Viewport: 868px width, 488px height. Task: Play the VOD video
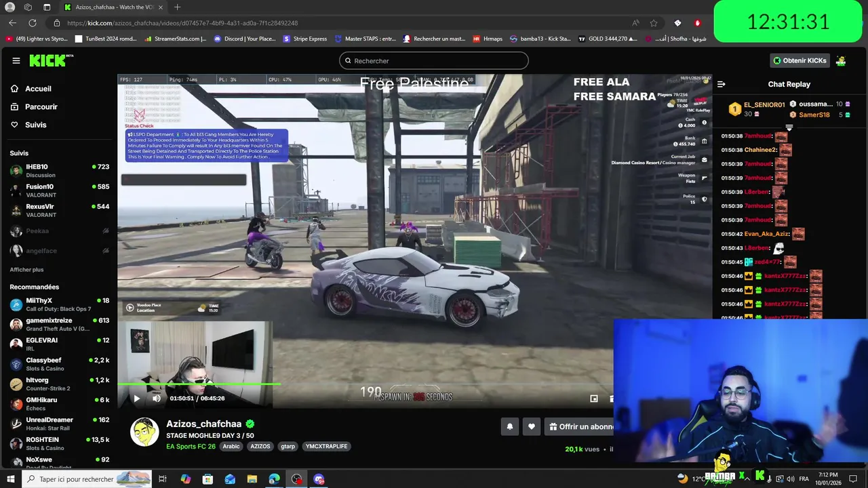tap(136, 399)
